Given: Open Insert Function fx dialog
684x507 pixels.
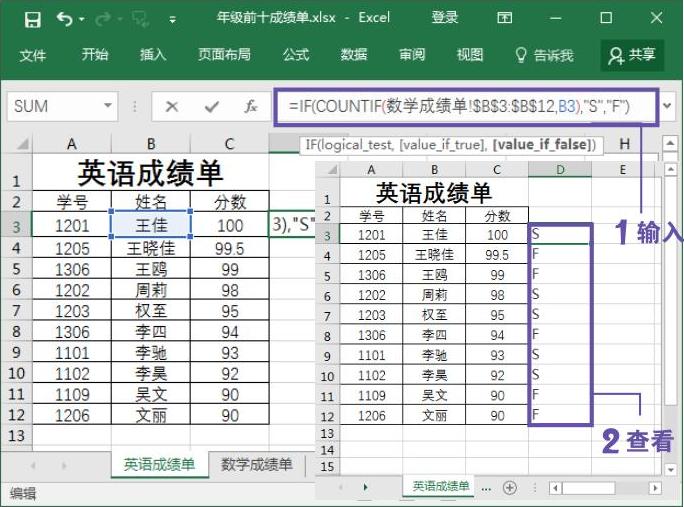Looking at the screenshot, I should tap(251, 106).
